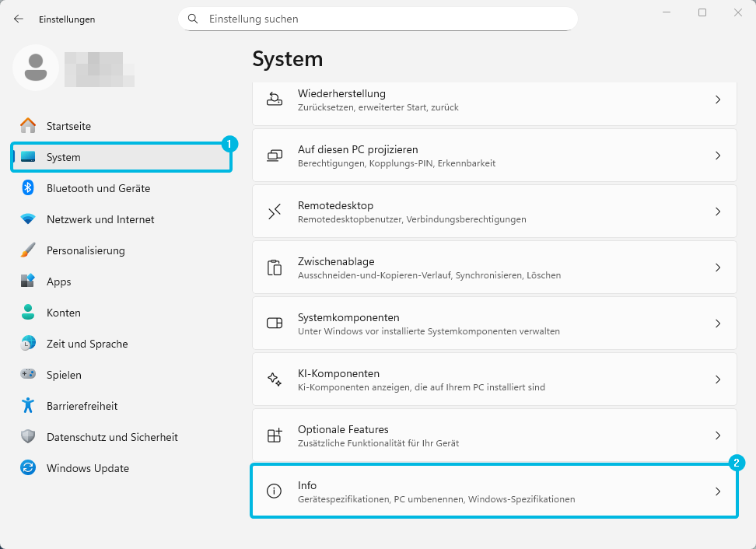Click the search magnifier icon
The image size is (756, 549).
pyautogui.click(x=193, y=19)
